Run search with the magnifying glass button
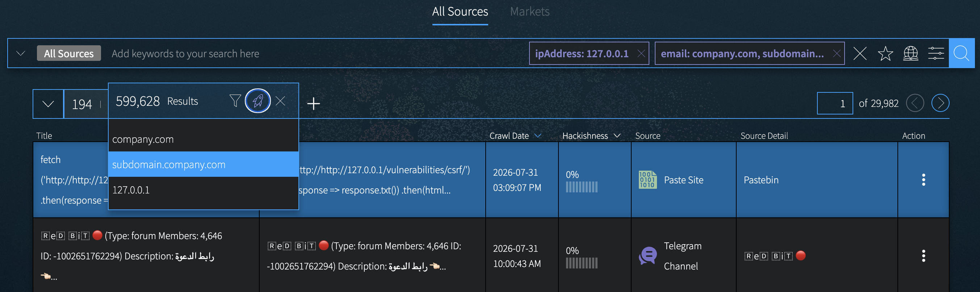Viewport: 980px width, 292px height. [962, 53]
